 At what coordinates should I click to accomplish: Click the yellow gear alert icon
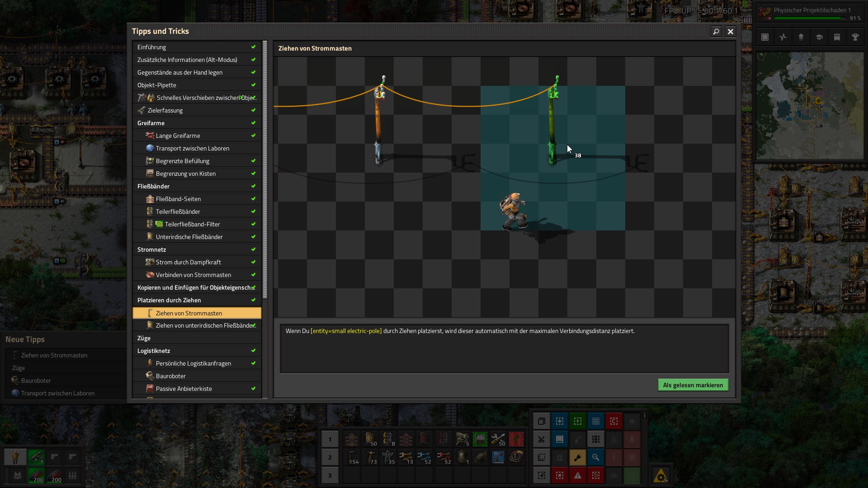(x=661, y=475)
